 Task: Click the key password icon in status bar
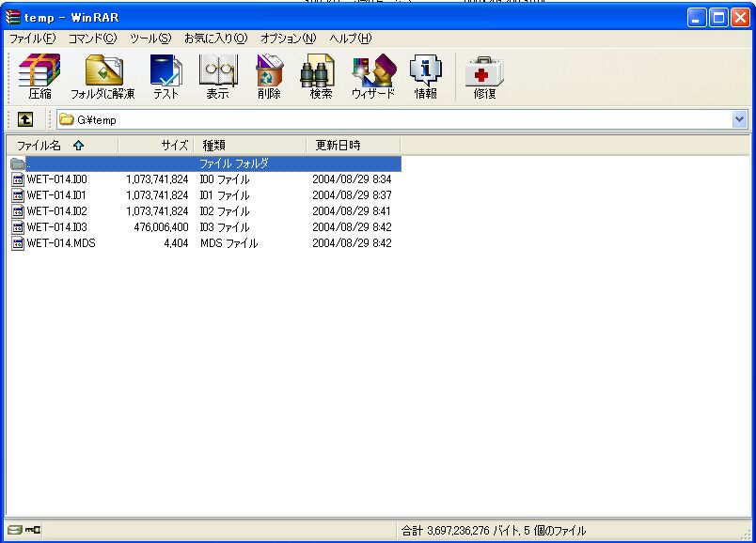[x=33, y=530]
